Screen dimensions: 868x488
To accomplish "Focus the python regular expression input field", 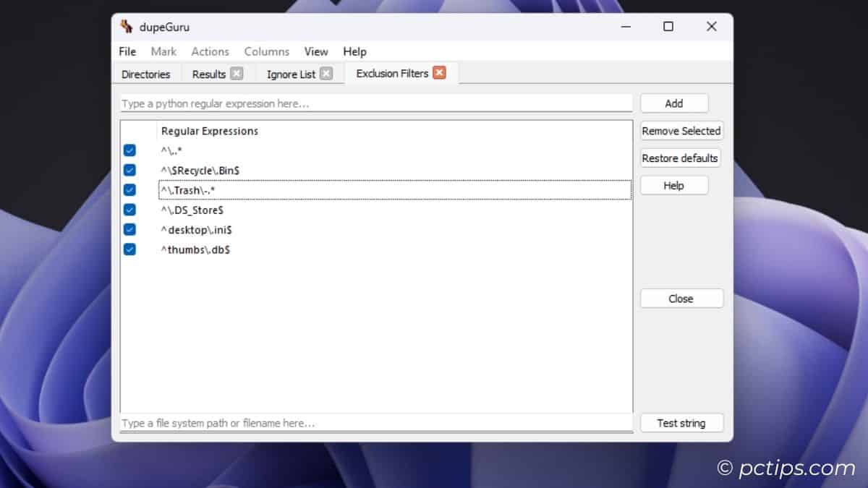I will pos(376,103).
